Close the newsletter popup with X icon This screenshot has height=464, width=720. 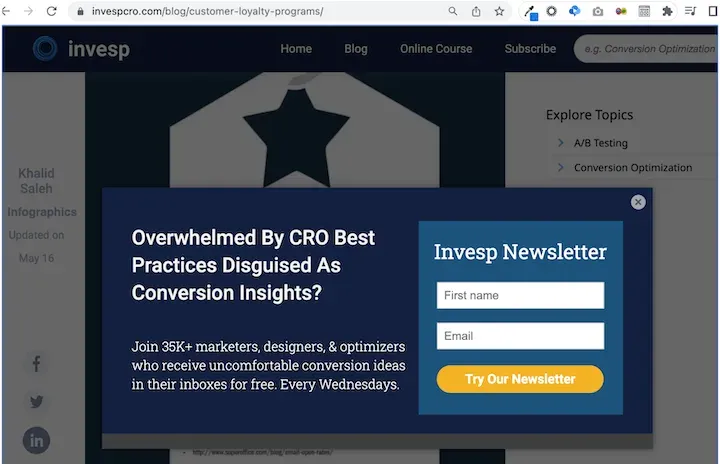click(x=638, y=202)
